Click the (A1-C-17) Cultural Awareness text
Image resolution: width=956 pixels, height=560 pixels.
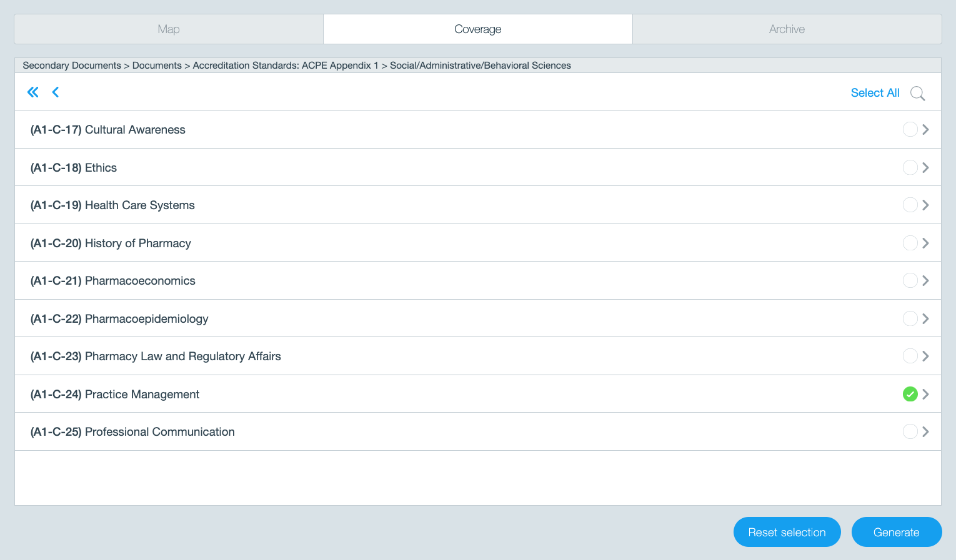(x=108, y=130)
